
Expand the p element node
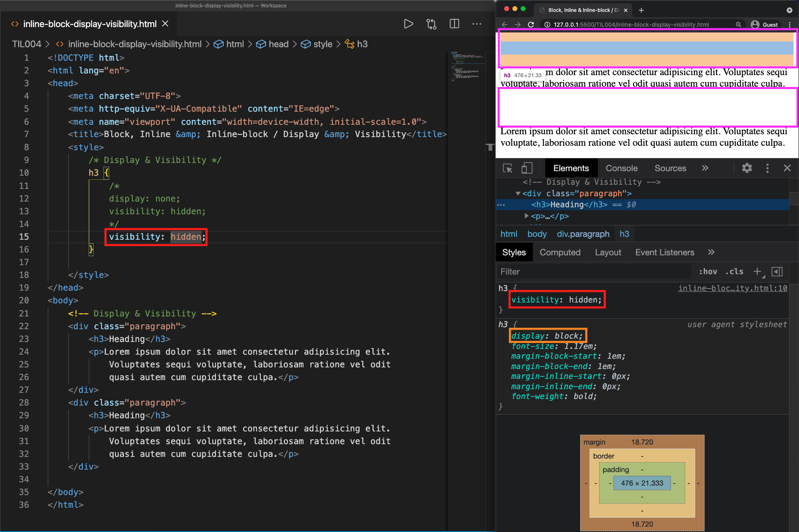[527, 216]
